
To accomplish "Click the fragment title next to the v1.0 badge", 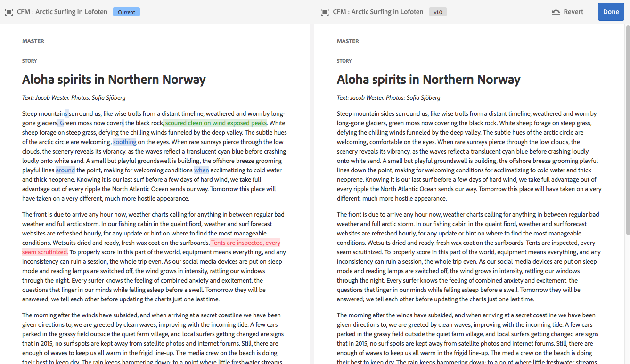I will click(x=378, y=12).
